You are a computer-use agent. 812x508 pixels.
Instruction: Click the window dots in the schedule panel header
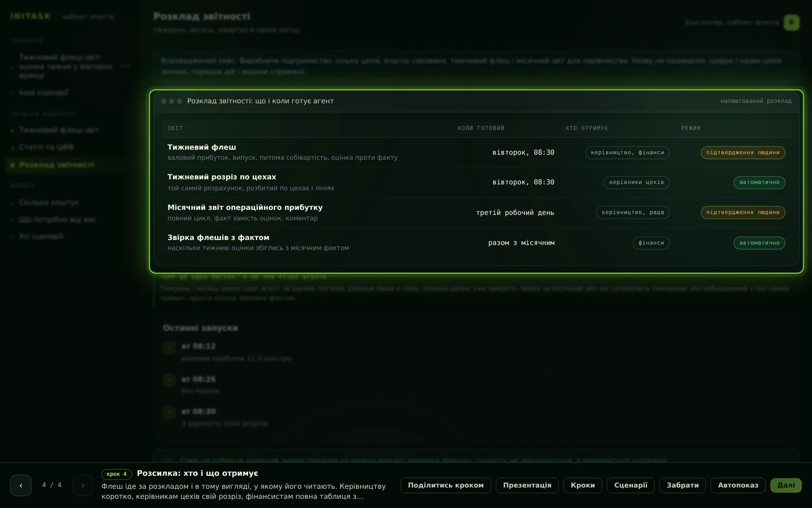click(x=172, y=101)
